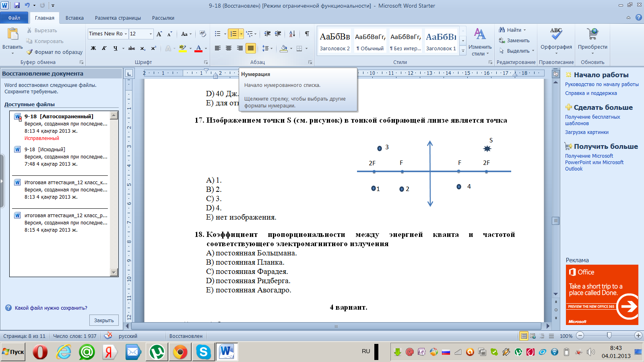The width and height of the screenshot is (644, 362).
Task: Click the Strikethrough icon
Action: pos(132,48)
